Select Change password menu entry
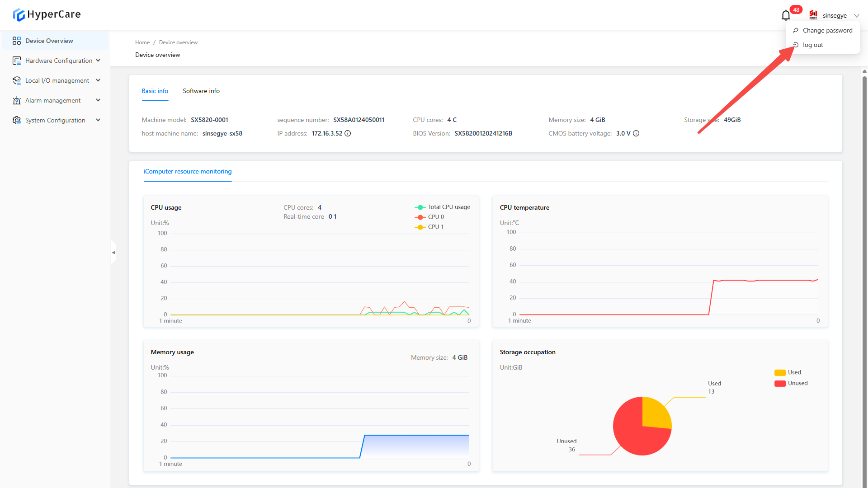The image size is (868, 488). pos(827,30)
